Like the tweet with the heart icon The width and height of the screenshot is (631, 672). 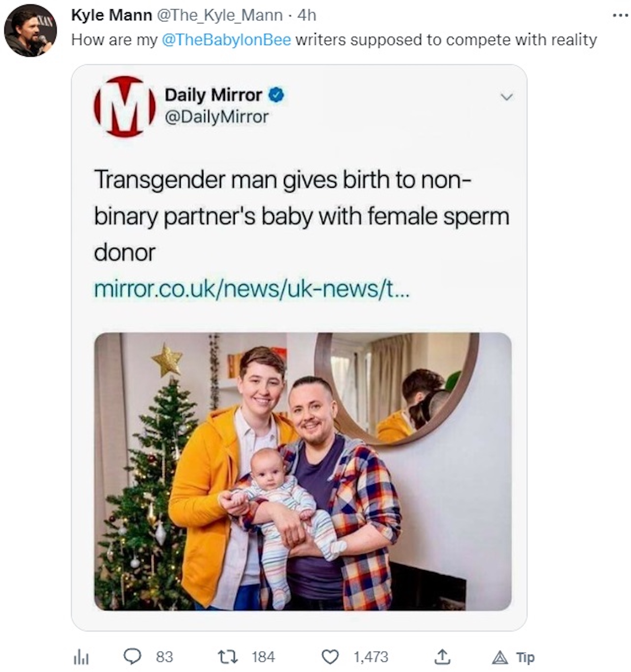click(x=330, y=657)
